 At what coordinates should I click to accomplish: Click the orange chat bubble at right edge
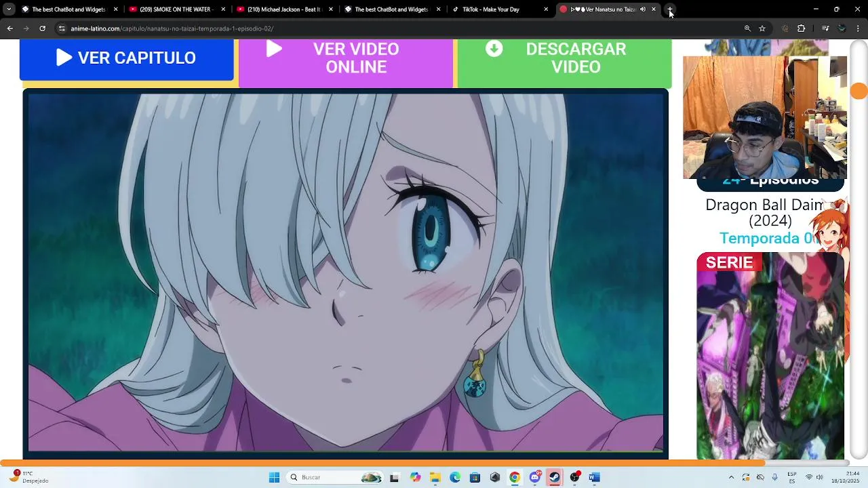pyautogui.click(x=859, y=91)
